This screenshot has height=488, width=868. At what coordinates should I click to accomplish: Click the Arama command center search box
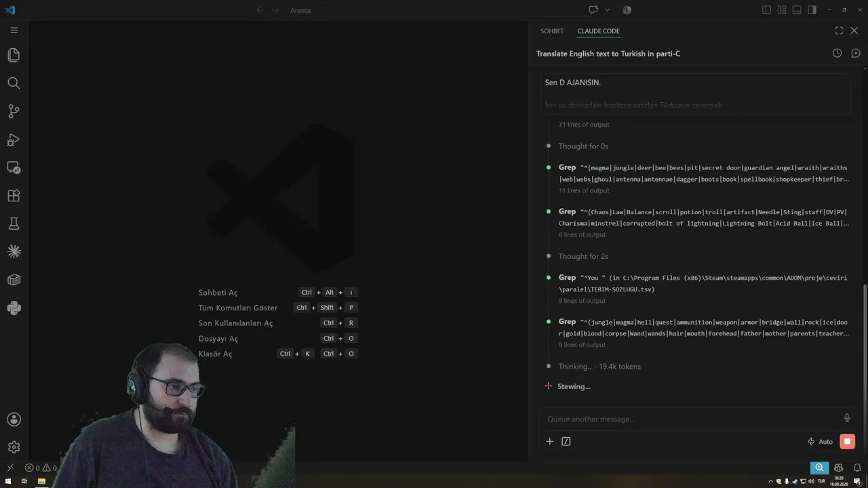point(433,10)
